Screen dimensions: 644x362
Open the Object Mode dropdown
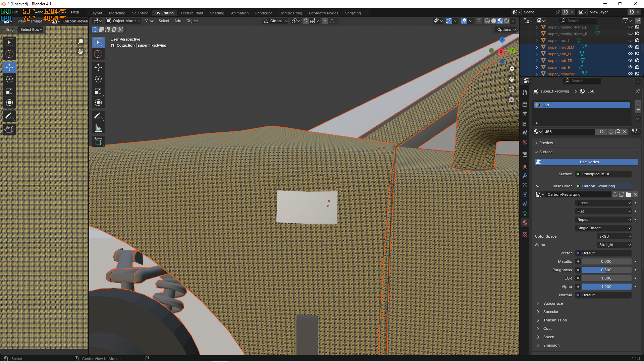[x=123, y=21]
